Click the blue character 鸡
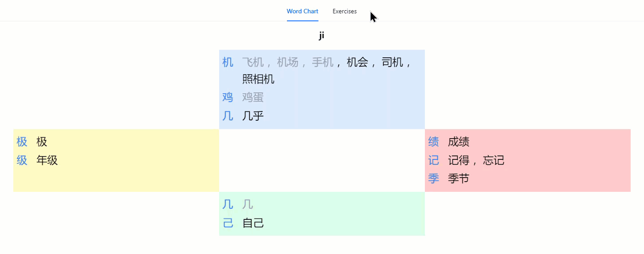The width and height of the screenshot is (644, 254). [x=228, y=97]
